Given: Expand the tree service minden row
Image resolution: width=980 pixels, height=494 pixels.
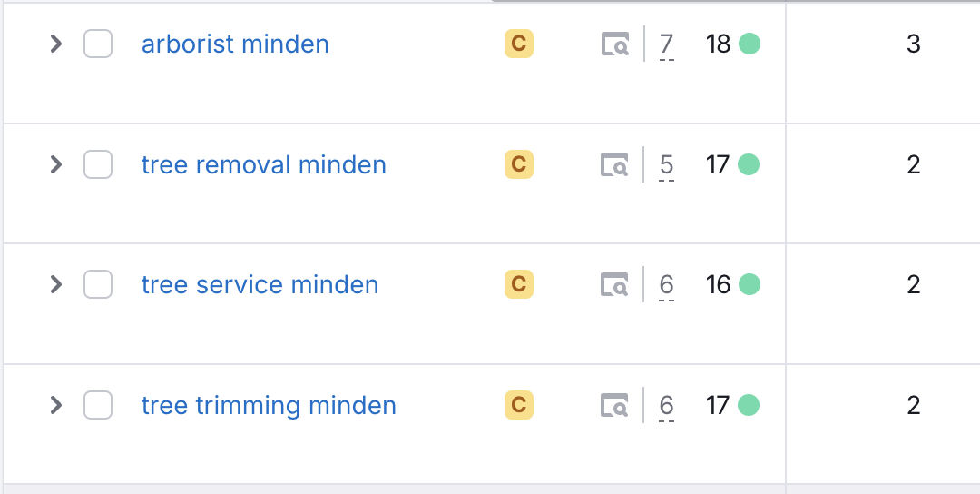Looking at the screenshot, I should (56, 284).
